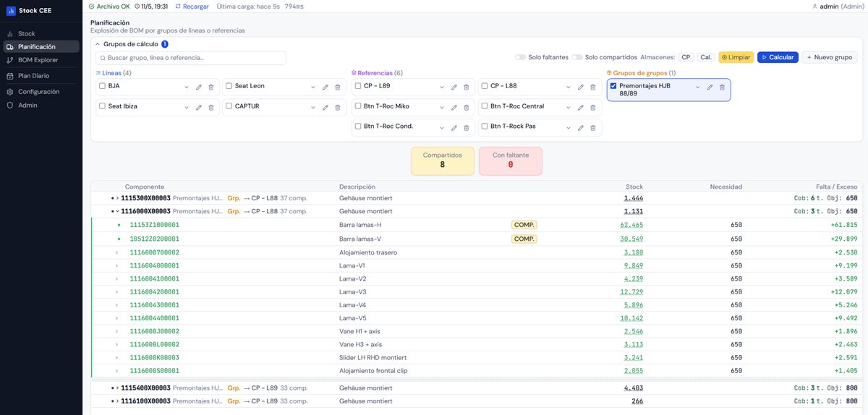Collapse the Grupos de cálculo section
The image size is (868, 415).
[x=98, y=44]
